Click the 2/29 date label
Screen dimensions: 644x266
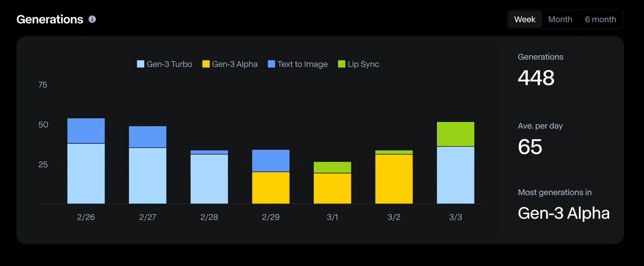tap(271, 217)
